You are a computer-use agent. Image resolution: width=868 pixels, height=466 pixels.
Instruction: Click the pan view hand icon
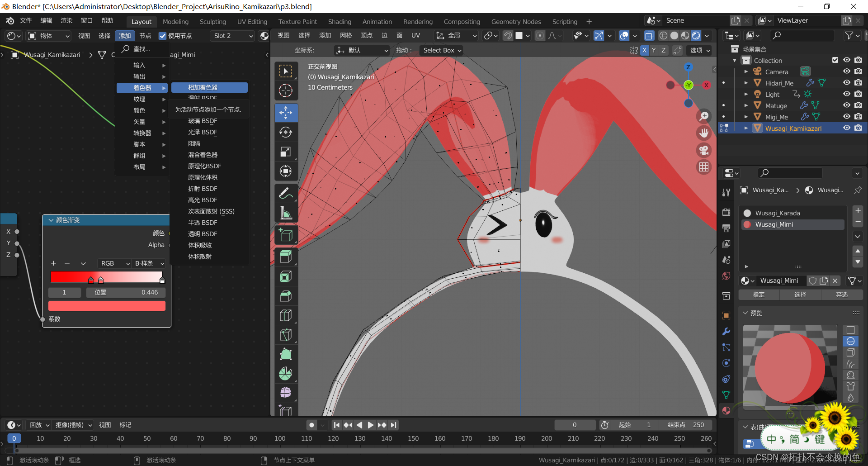tap(704, 133)
